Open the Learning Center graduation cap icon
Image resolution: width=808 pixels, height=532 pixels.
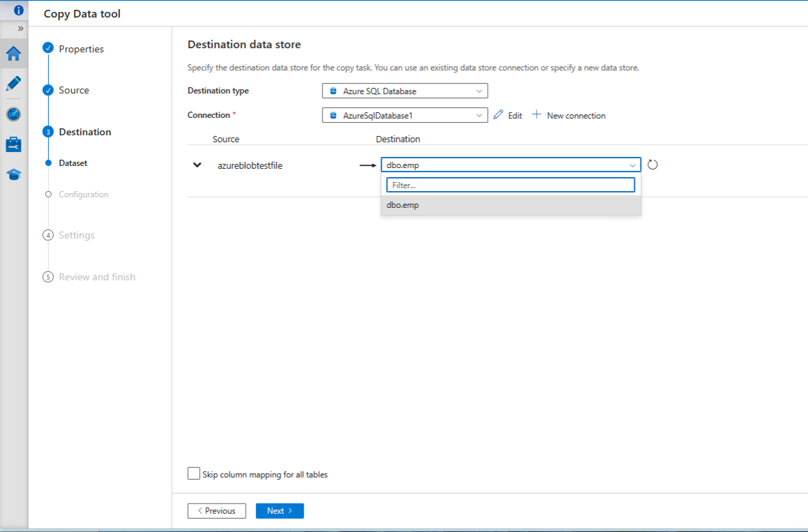pos(14,174)
